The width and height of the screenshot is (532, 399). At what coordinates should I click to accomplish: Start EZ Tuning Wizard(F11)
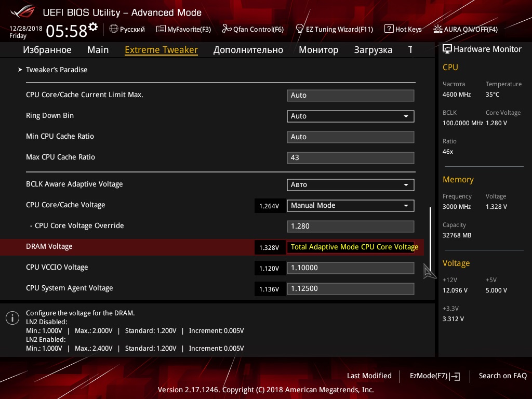[335, 29]
